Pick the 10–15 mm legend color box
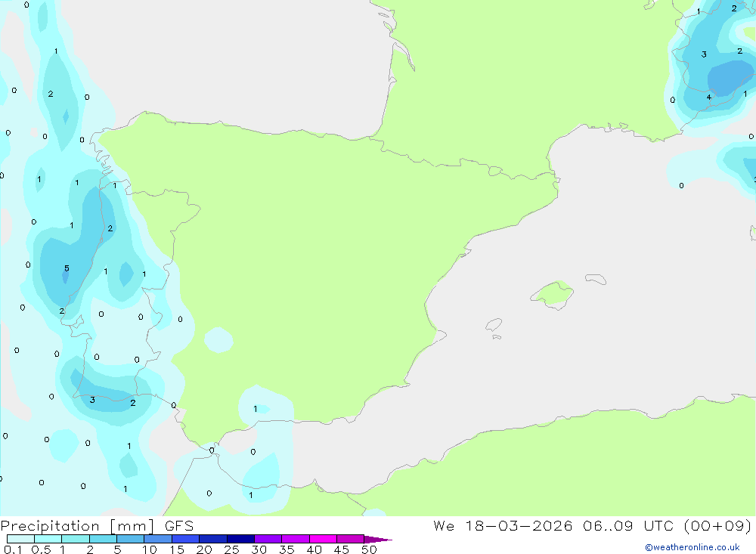This screenshot has width=756, height=554. tap(158, 539)
